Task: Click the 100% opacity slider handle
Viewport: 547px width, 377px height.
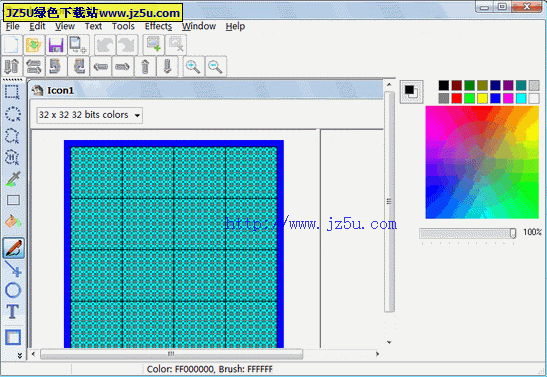Action: (513, 233)
